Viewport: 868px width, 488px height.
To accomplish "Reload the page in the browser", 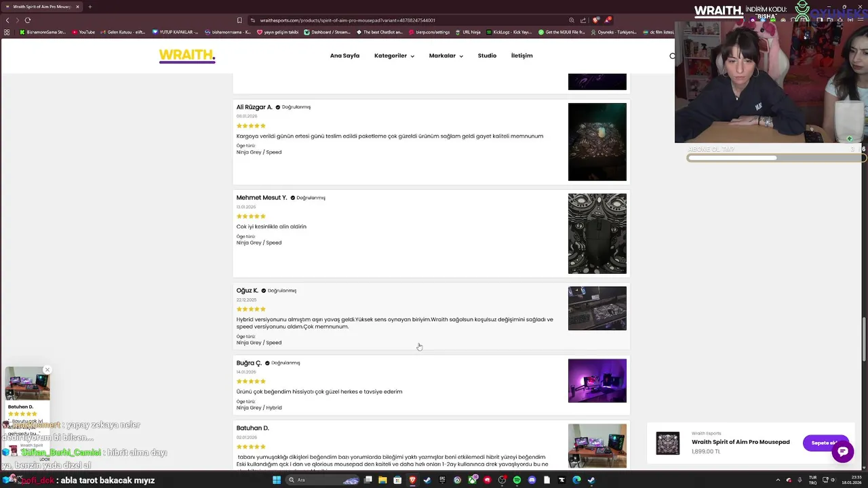I will pos(27,20).
